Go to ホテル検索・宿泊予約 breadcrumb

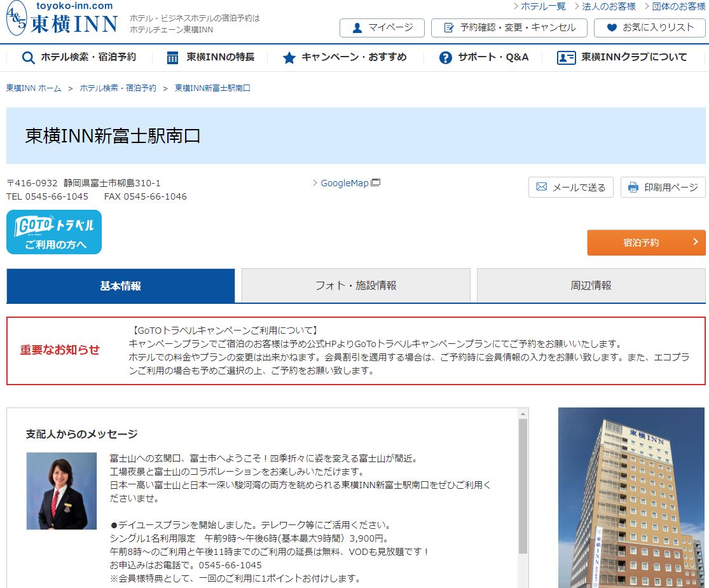pos(118,88)
